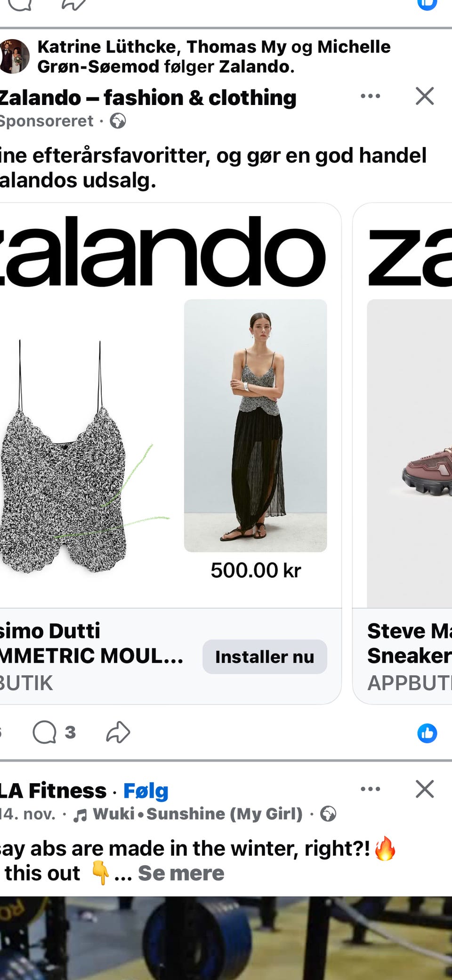
Task: Tap the globe audience icon under Zalando
Action: pos(118,121)
